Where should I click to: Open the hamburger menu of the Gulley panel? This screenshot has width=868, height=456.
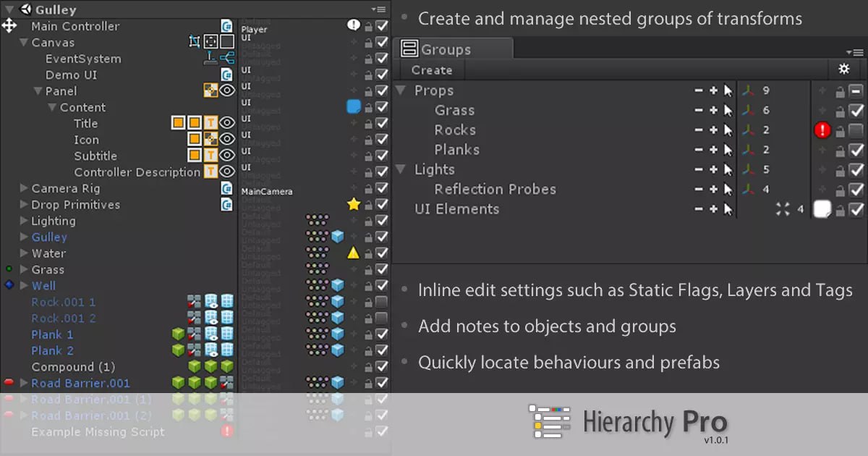pyautogui.click(x=381, y=9)
